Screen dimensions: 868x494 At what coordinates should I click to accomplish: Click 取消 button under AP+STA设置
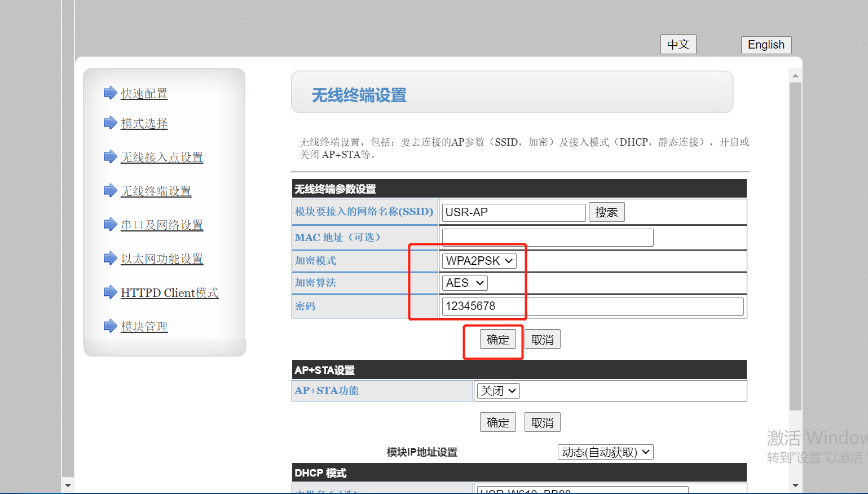[x=542, y=423]
